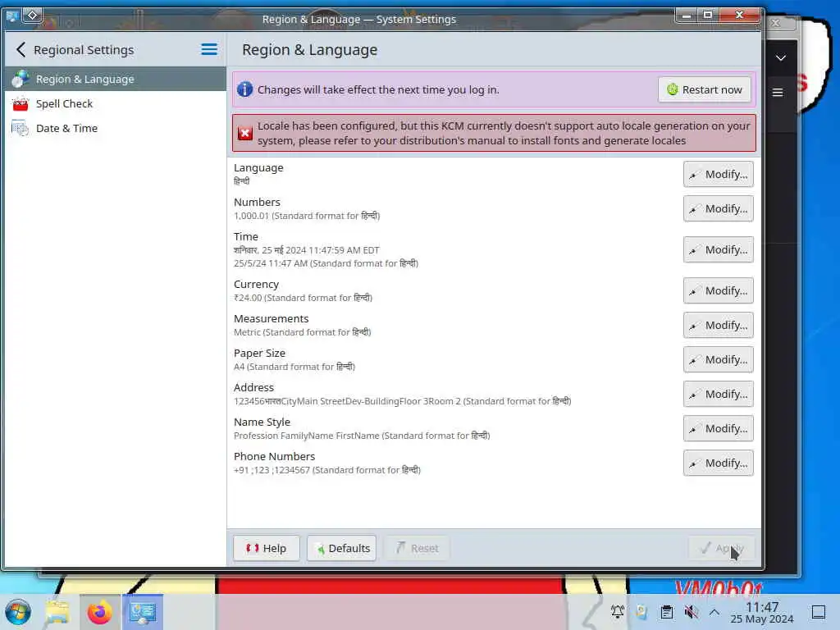The height and width of the screenshot is (630, 840).
Task: Open hamburger menu in background window
Action: (778, 93)
